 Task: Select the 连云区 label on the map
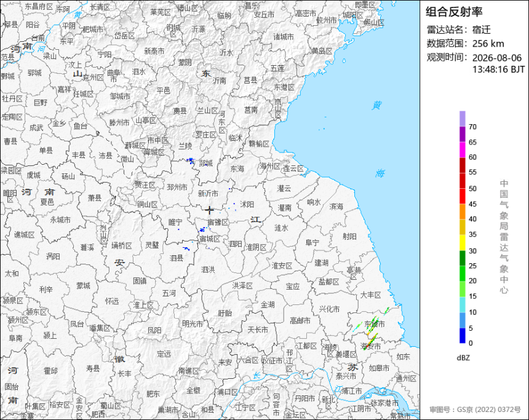293,168
